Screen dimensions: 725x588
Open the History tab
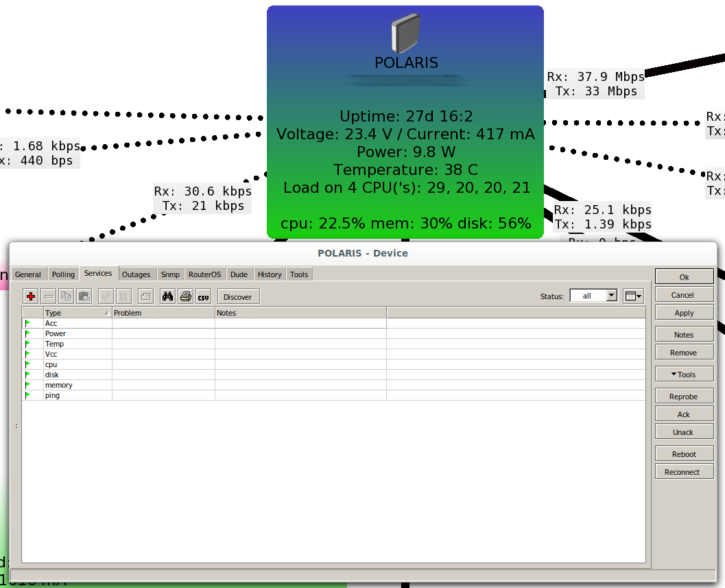270,274
